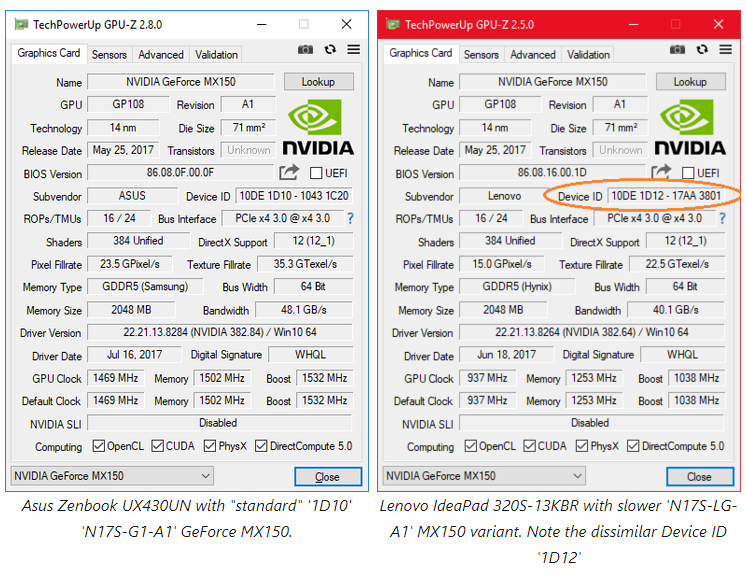Toggle CUDA checkbox in GPU-Z 2.8.0 window

[x=157, y=446]
